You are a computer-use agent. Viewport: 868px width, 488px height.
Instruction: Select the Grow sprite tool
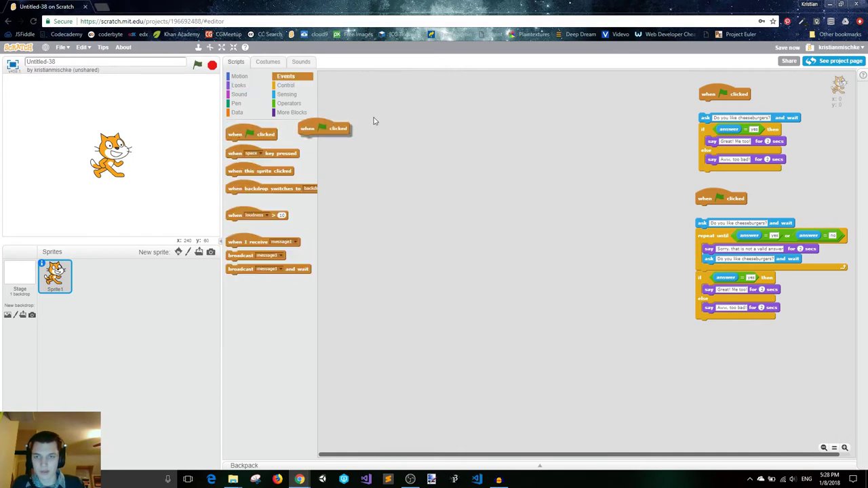[x=222, y=47]
